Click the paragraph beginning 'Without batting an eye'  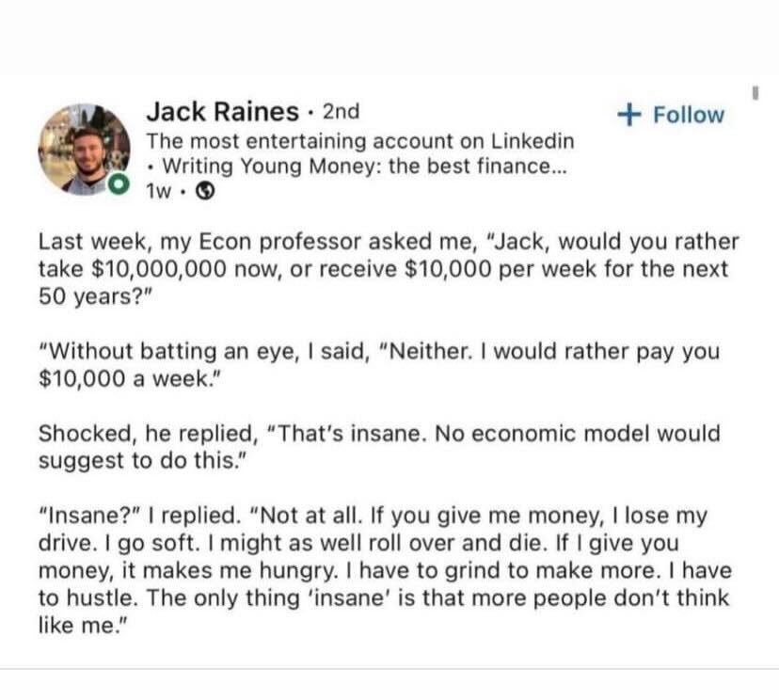(379, 365)
